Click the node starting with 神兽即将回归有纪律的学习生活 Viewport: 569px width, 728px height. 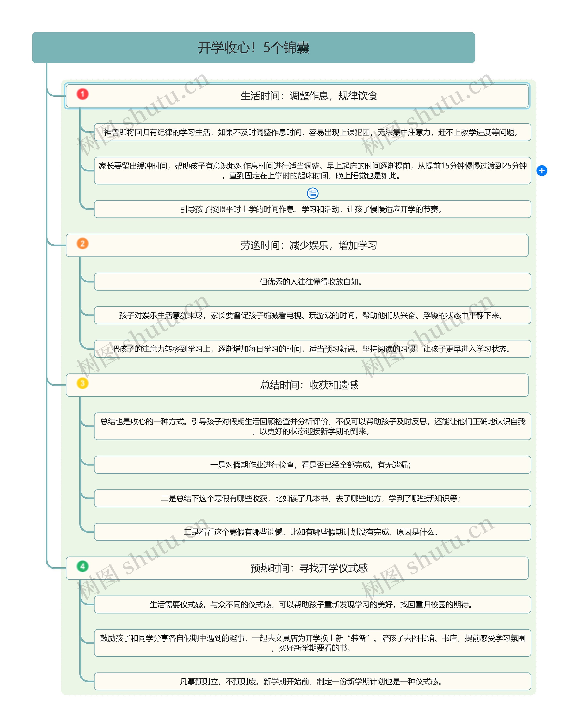[x=313, y=132]
